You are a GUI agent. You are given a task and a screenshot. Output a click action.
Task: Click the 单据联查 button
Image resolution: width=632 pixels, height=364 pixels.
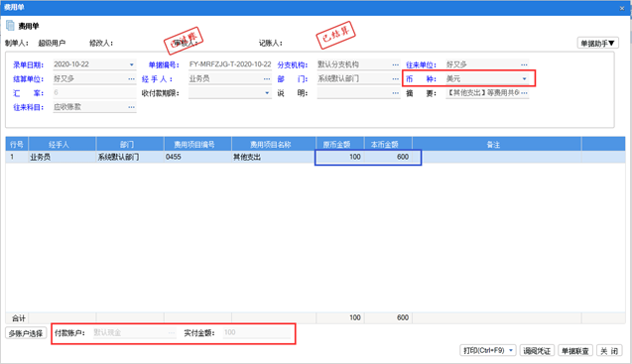(x=575, y=351)
